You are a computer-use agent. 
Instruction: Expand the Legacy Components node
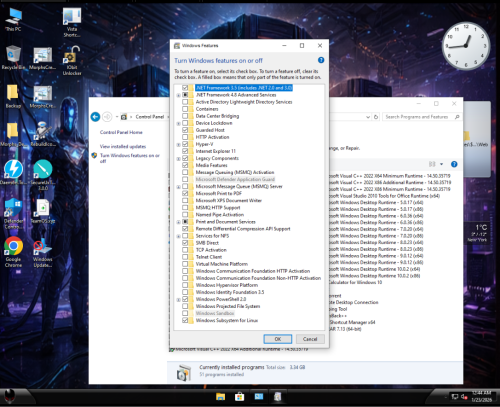click(178, 159)
